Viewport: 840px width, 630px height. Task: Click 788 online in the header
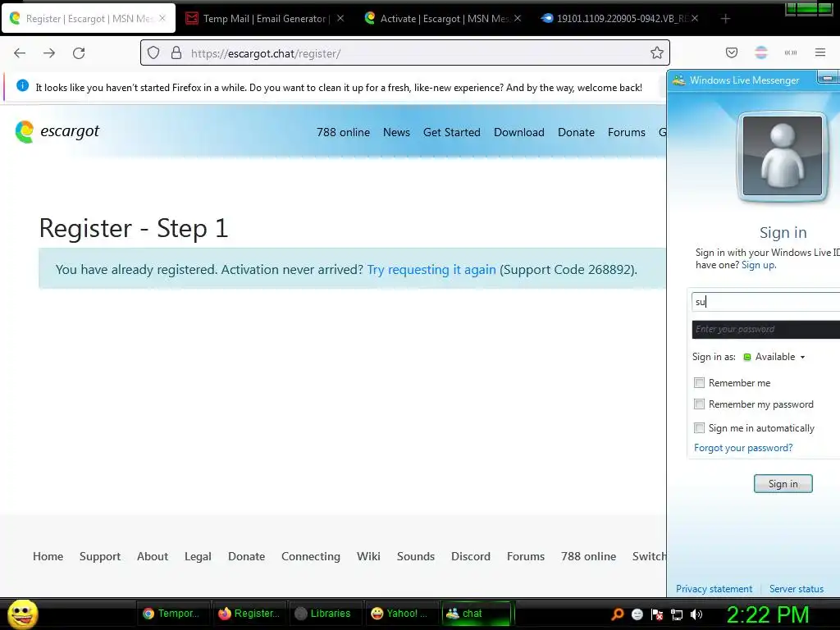pyautogui.click(x=343, y=132)
